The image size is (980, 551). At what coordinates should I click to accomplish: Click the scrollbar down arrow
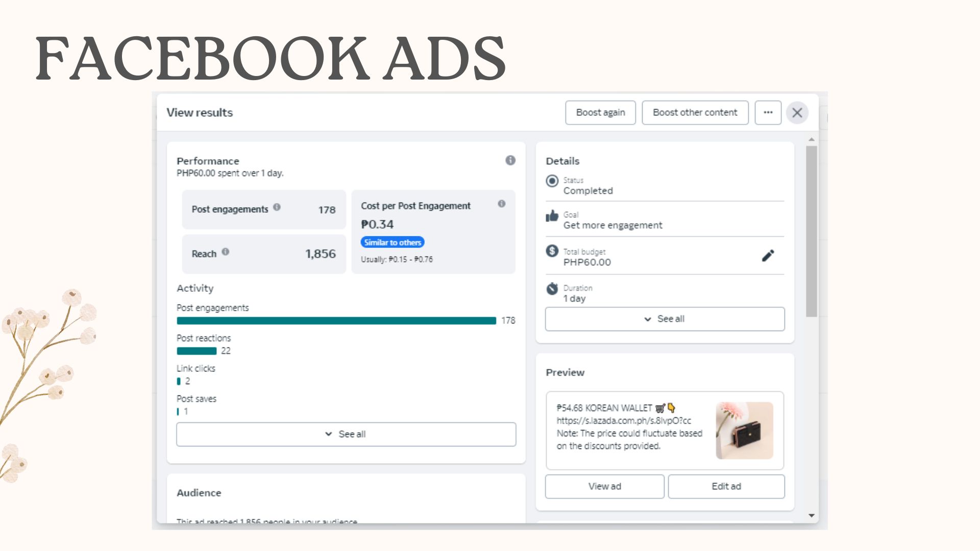812,516
